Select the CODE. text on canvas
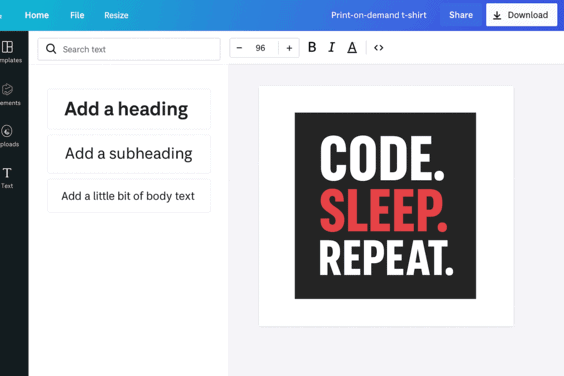The width and height of the screenshot is (564, 376). pyautogui.click(x=382, y=158)
